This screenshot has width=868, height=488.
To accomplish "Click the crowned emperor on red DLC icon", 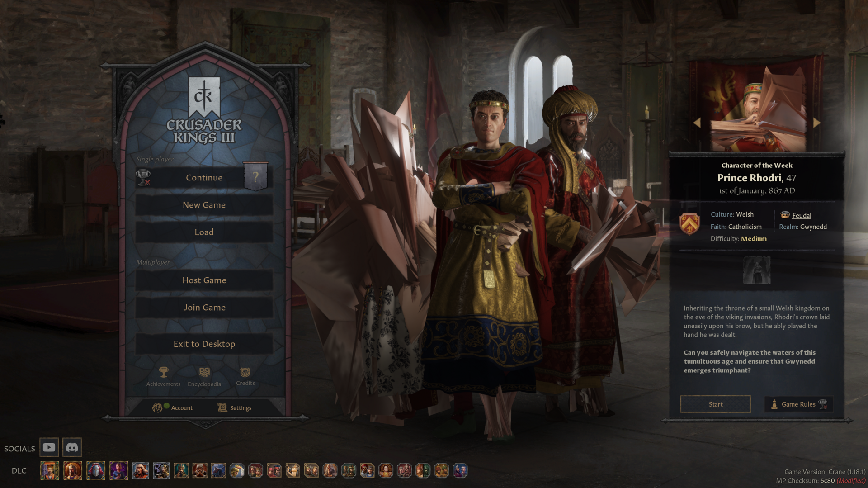I will point(73,470).
